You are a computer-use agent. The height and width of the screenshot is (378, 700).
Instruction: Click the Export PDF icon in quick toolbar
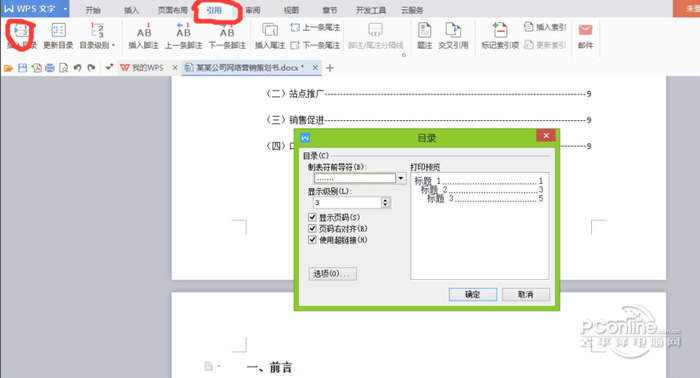37,68
